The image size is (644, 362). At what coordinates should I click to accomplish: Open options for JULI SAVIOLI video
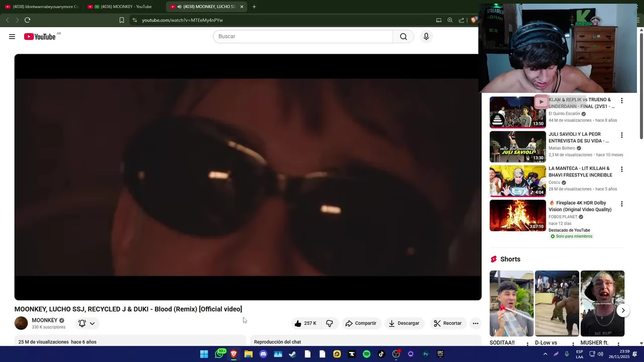622,135
